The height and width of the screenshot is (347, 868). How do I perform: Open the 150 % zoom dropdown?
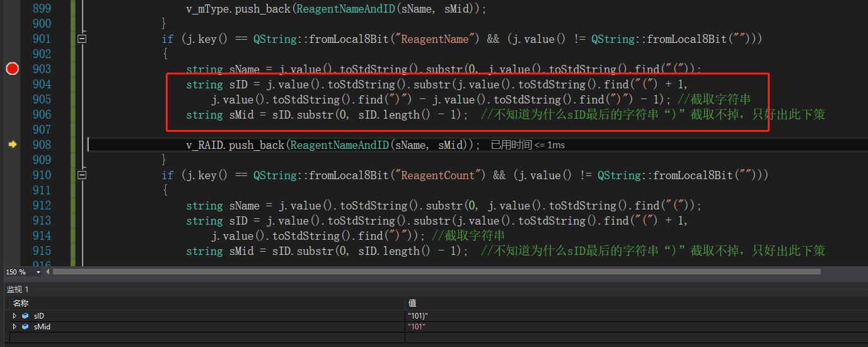[x=38, y=272]
